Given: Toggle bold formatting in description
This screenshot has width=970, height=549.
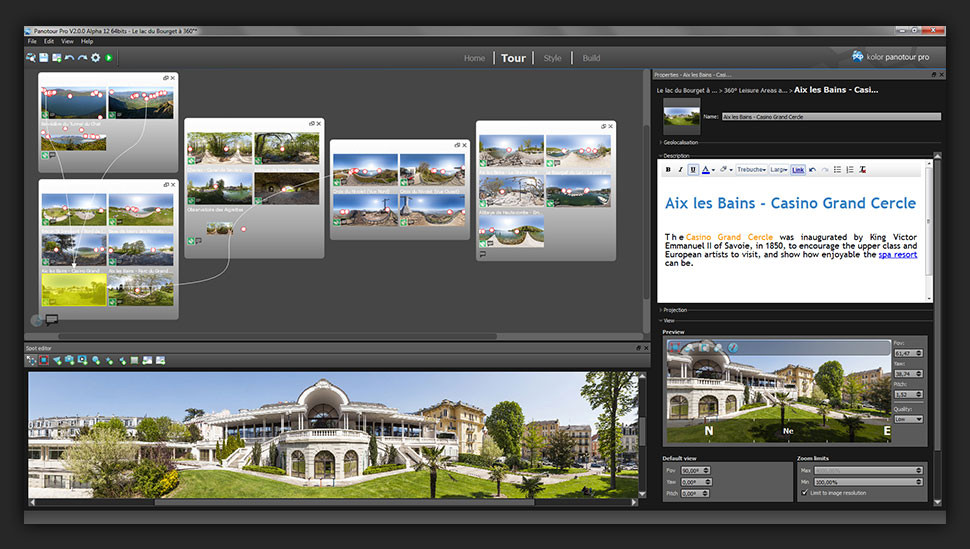Looking at the screenshot, I should click(668, 170).
